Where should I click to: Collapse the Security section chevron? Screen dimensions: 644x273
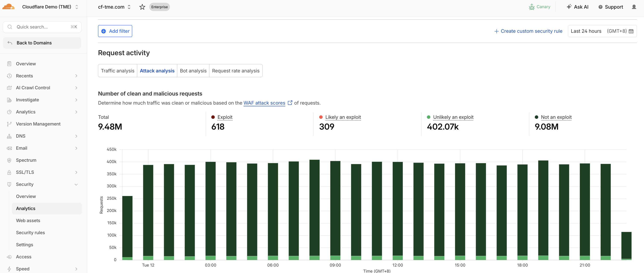coord(76,184)
